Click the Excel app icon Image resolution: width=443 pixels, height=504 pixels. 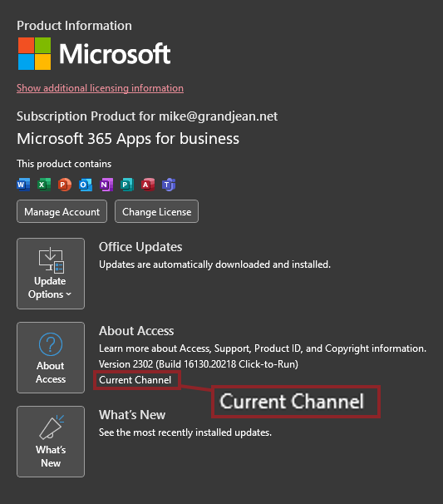click(44, 185)
